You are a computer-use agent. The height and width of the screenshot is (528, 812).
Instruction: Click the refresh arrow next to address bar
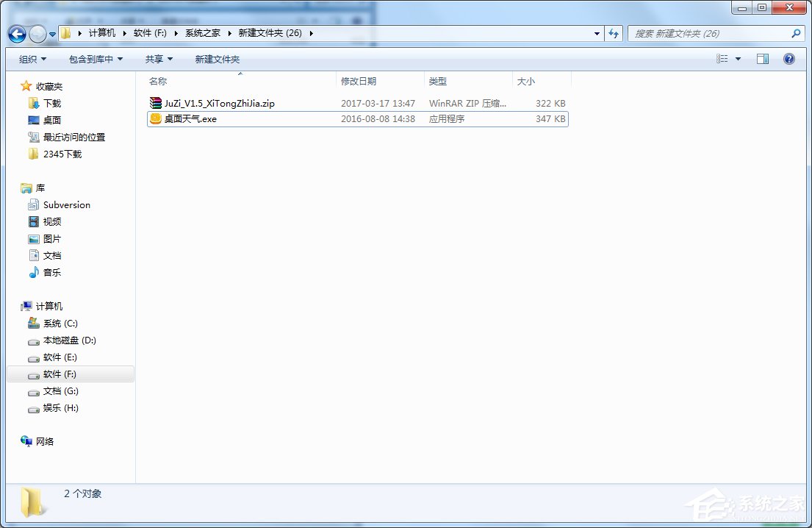click(x=615, y=34)
